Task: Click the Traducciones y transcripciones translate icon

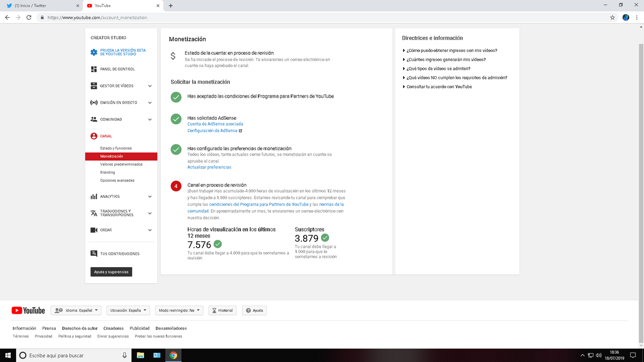Action: tap(94, 213)
